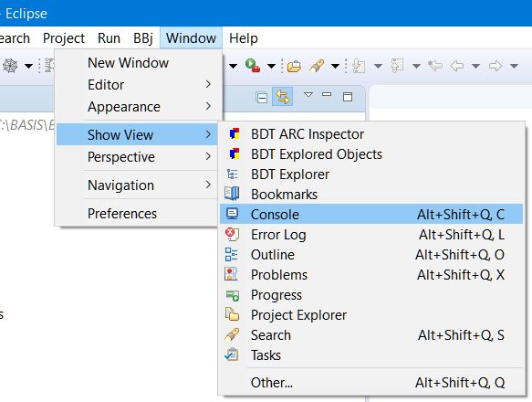Click the Project Explorer folder icon
The height and width of the screenshot is (402, 532).
pyautogui.click(x=232, y=314)
